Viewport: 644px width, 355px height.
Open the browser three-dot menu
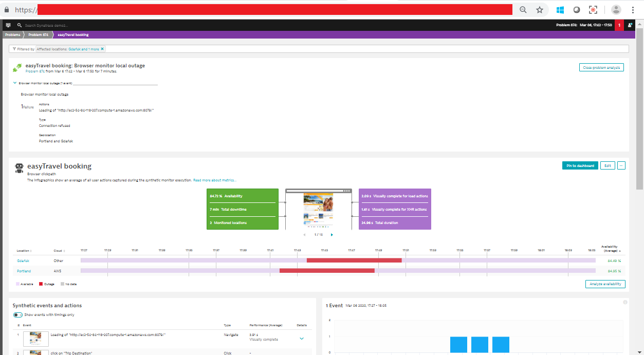[633, 9]
